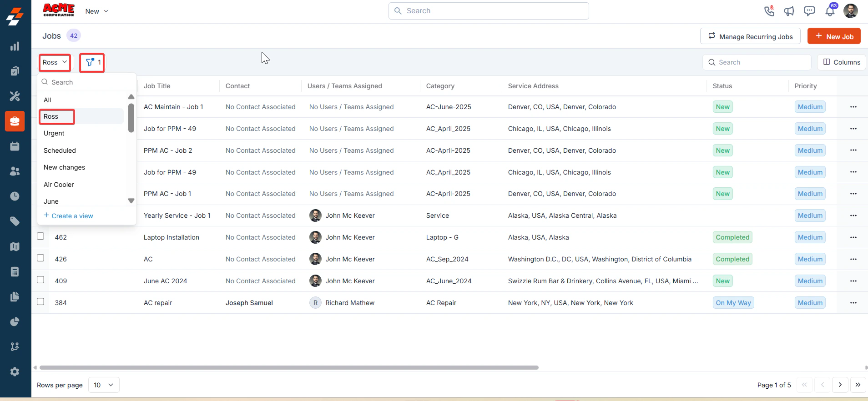This screenshot has height=401, width=868.
Task: Tick the checkbox for job 462
Action: (40, 236)
